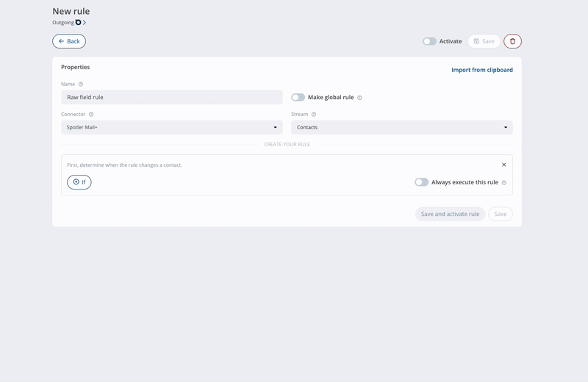
Task: Show help icon next to Connector
Action: click(x=91, y=115)
